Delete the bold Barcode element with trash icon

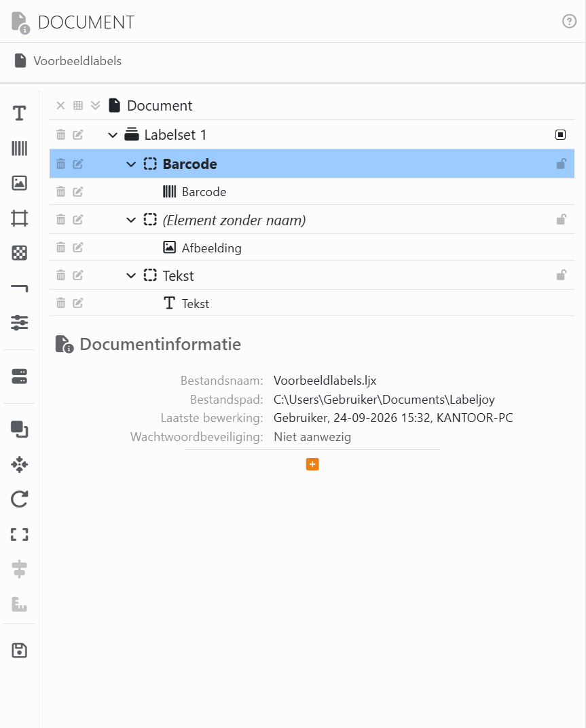point(61,164)
